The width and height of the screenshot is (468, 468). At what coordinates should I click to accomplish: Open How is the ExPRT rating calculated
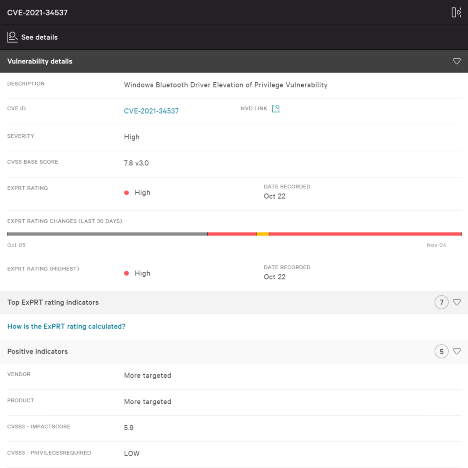[66, 326]
